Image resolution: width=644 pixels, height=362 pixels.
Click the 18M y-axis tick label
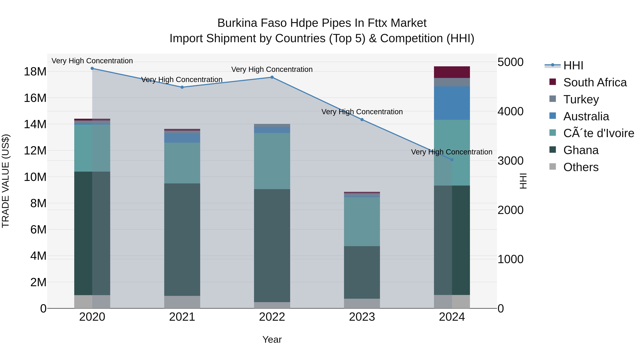click(x=35, y=72)
